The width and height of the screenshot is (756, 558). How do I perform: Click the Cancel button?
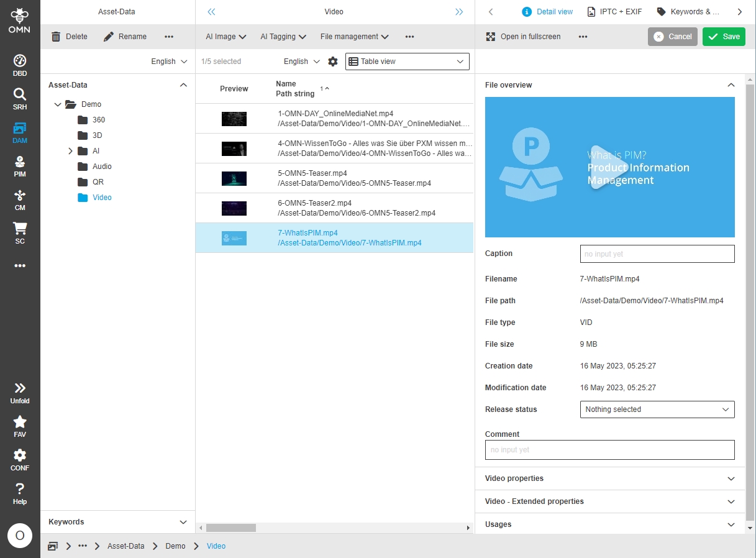tap(672, 37)
